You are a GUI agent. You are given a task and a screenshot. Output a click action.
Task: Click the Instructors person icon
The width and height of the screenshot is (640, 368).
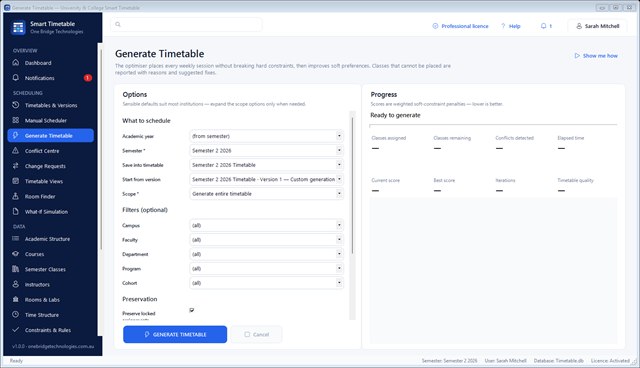[16, 284]
